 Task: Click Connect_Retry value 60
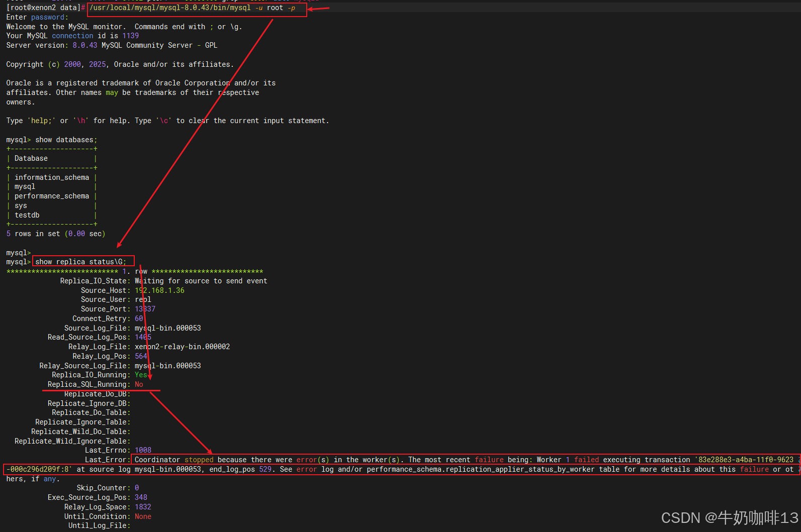(139, 319)
